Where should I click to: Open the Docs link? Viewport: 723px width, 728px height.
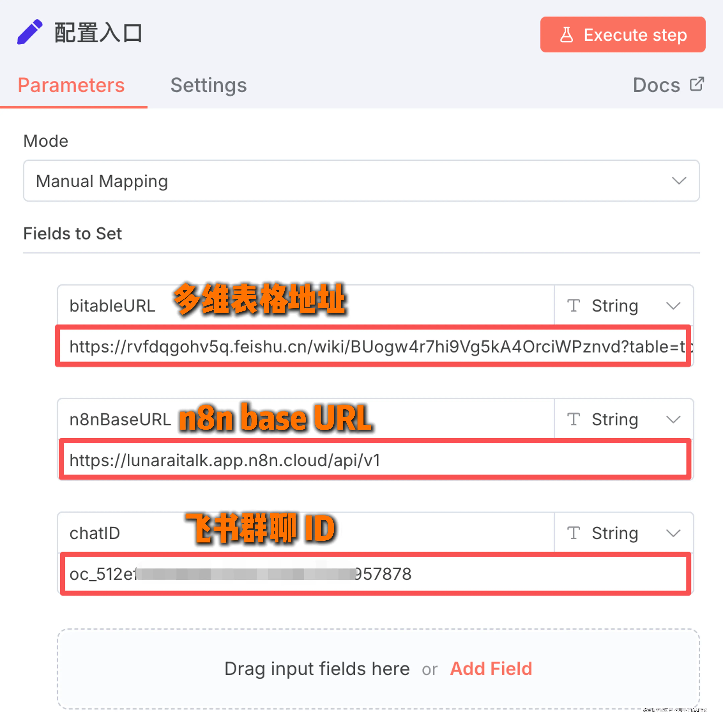coord(656,85)
